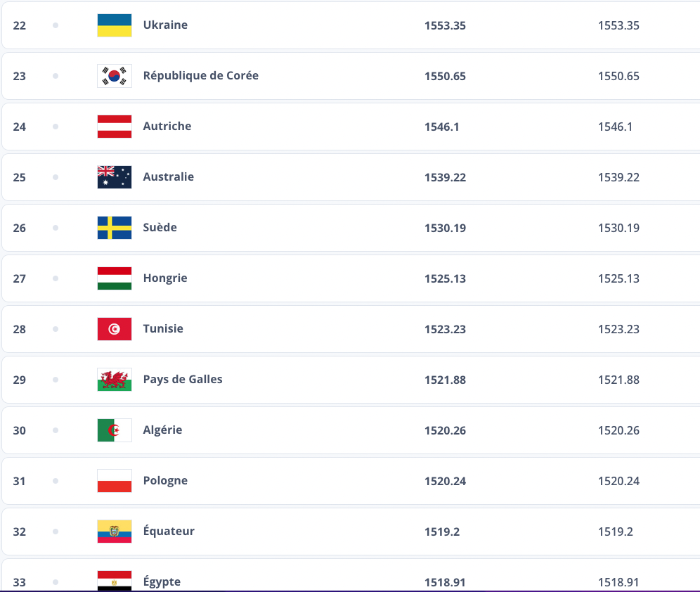Select the Pays de Galles flag

[115, 380]
